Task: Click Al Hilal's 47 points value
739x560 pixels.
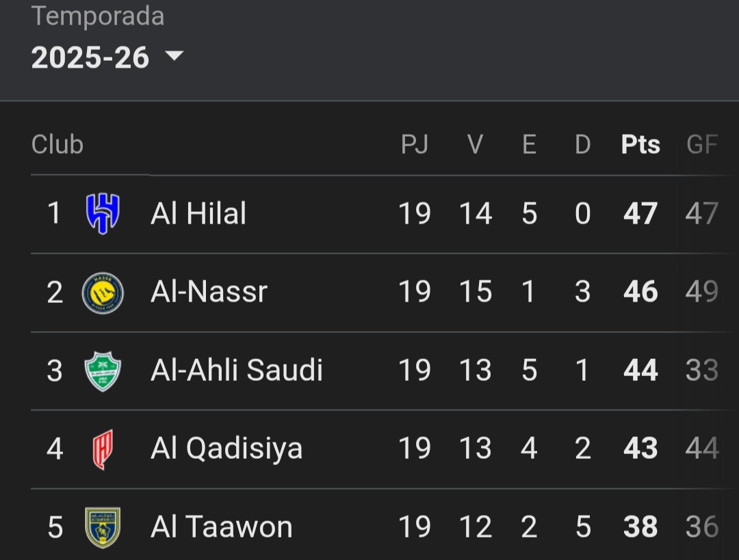Action: tap(640, 214)
